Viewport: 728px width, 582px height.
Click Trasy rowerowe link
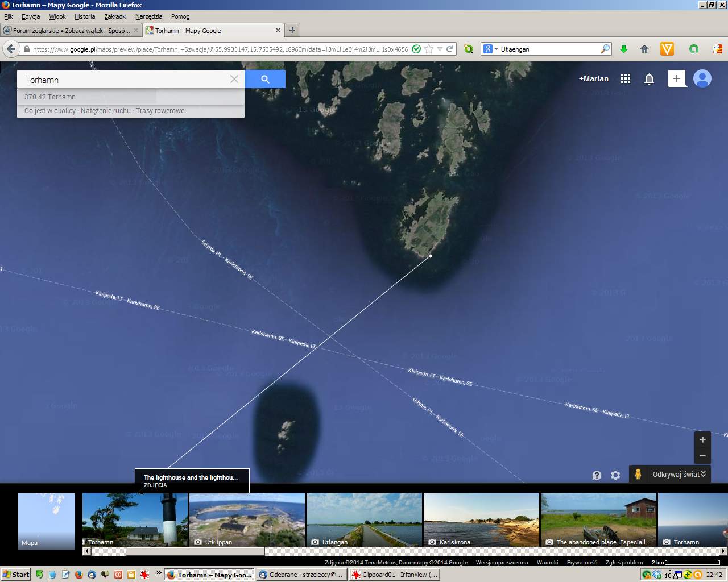[160, 111]
